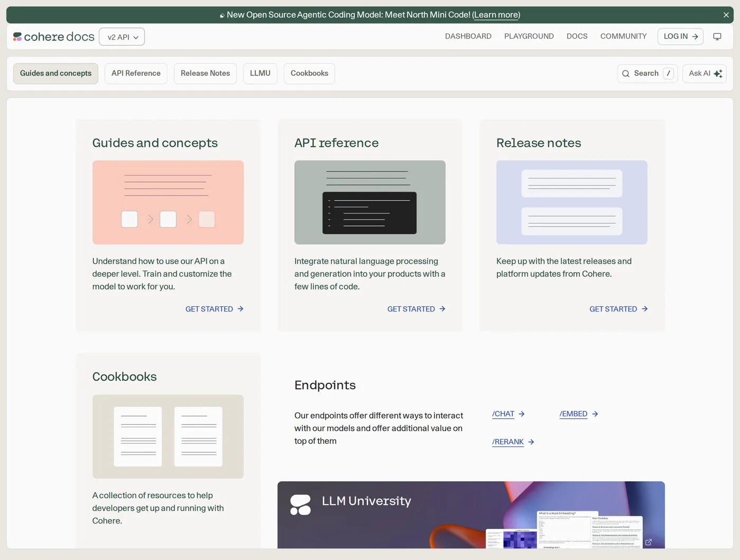This screenshot has height=560, width=740.
Task: Follow the Learn more banner link
Action: point(496,15)
